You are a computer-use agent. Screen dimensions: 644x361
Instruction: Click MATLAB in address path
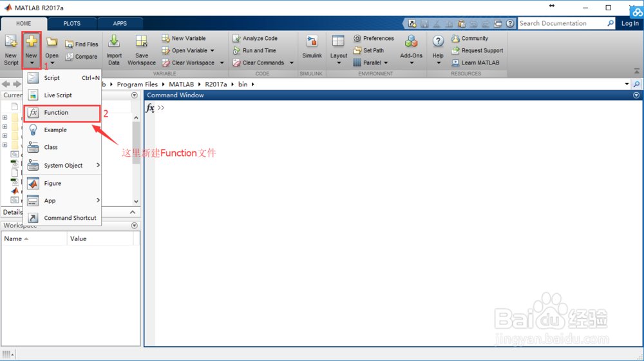[181, 84]
